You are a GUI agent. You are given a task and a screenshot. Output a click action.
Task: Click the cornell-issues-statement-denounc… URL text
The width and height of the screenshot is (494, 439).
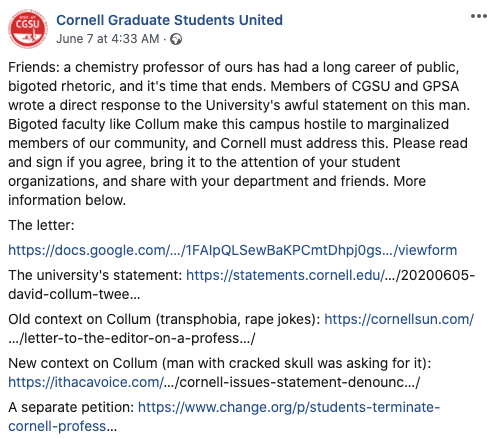pyautogui.click(x=292, y=382)
